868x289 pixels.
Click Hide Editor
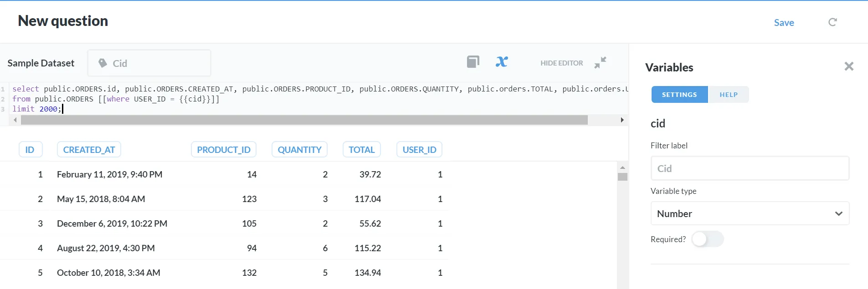coord(561,63)
